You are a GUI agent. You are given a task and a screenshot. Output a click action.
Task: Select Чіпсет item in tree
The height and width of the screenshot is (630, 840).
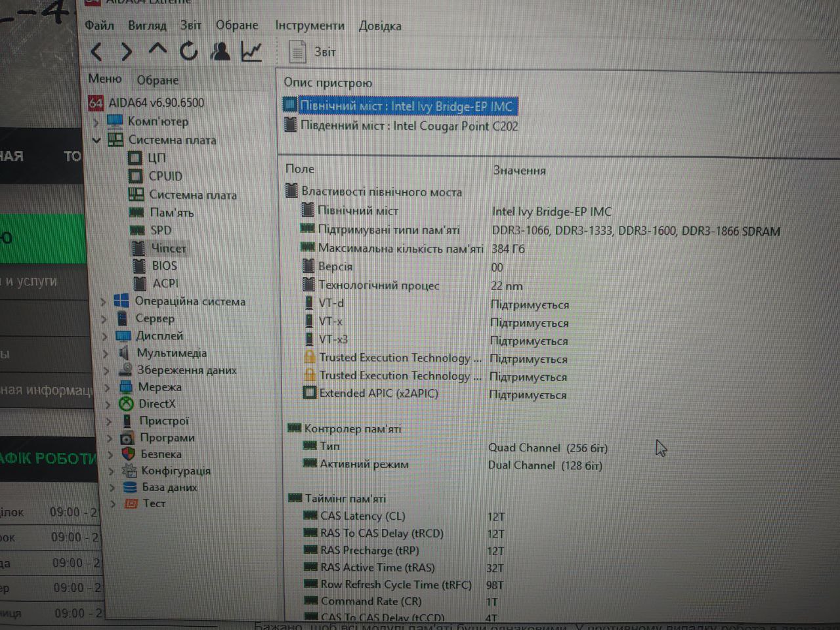coord(169,248)
